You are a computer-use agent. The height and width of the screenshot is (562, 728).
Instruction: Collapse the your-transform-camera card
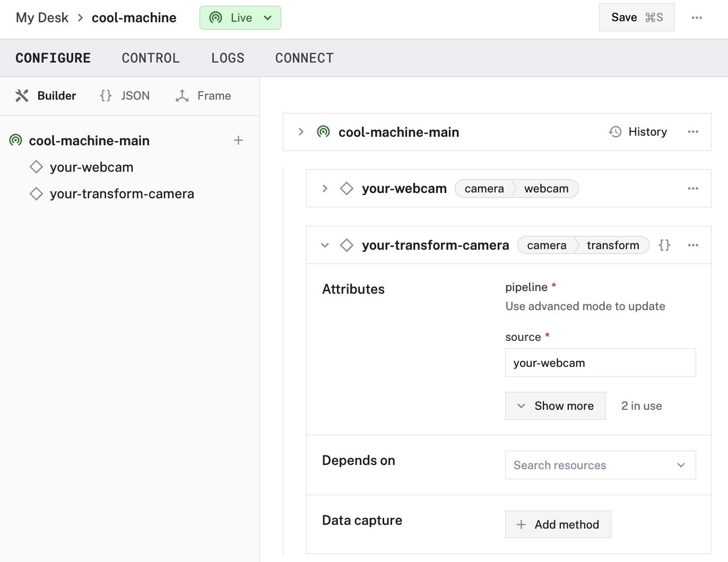[x=325, y=245]
